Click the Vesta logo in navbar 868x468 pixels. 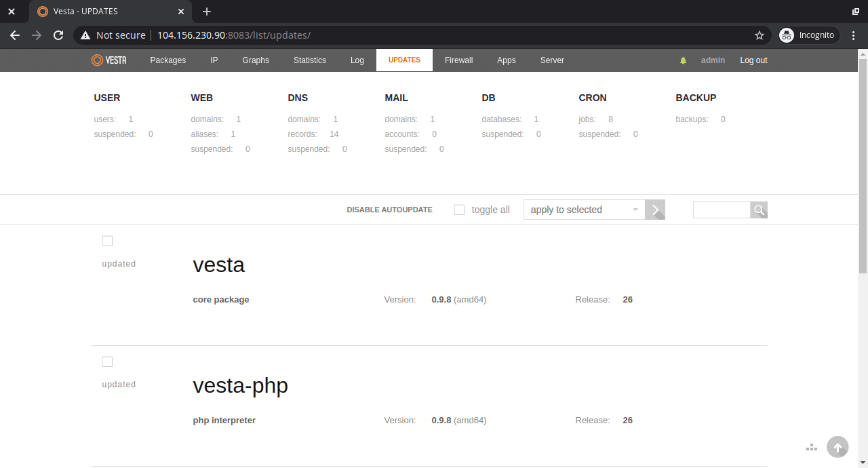coord(109,60)
